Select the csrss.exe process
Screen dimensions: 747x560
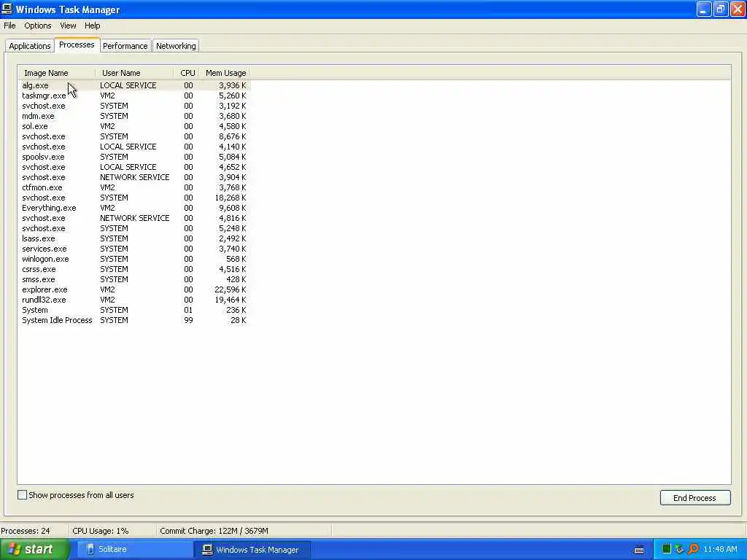(134, 269)
